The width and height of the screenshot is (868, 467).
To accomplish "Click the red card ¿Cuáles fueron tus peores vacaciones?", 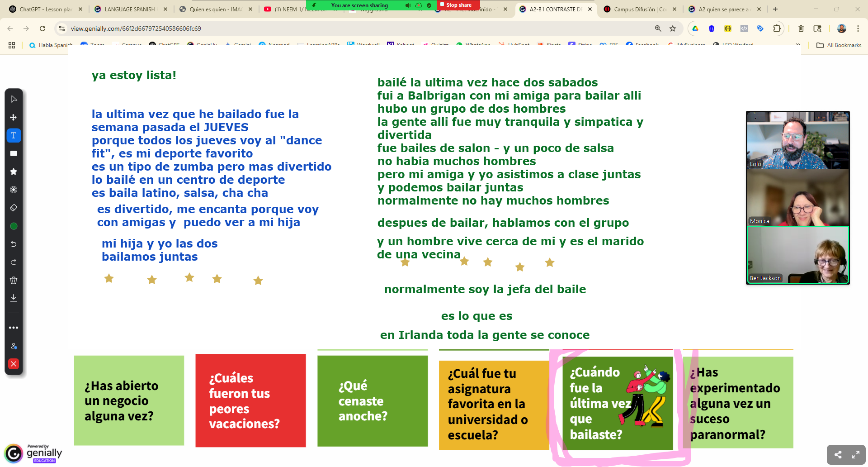I will 250,400.
